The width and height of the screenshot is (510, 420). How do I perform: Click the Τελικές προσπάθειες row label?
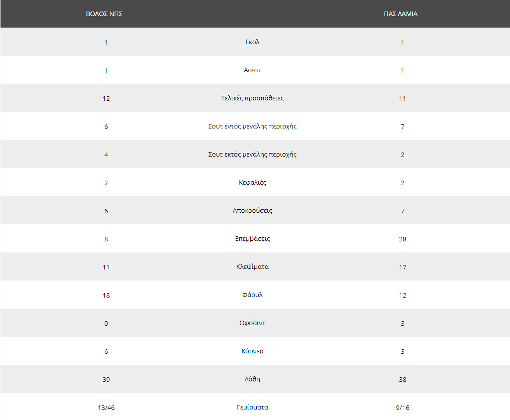(252, 98)
